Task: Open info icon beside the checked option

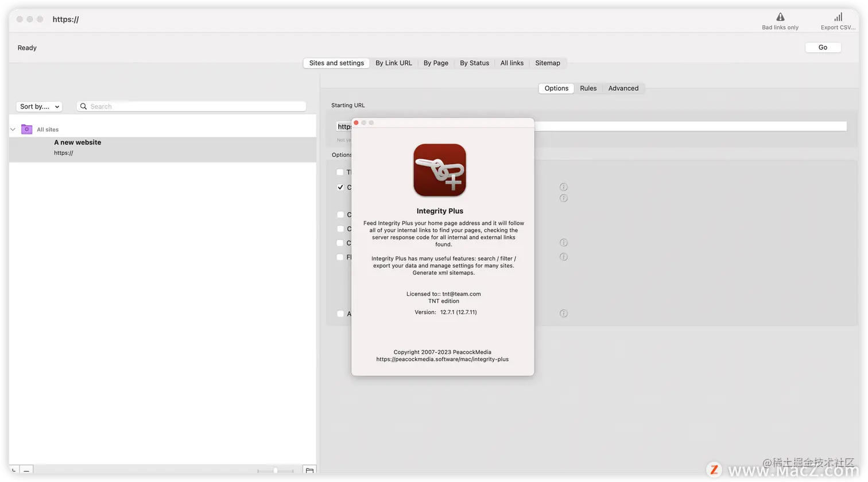Action: [x=564, y=187]
